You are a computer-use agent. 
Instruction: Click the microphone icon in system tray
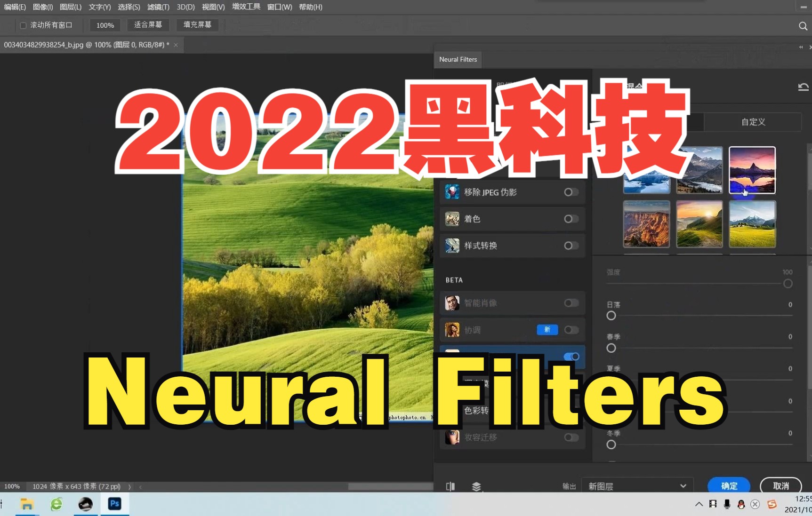(727, 504)
